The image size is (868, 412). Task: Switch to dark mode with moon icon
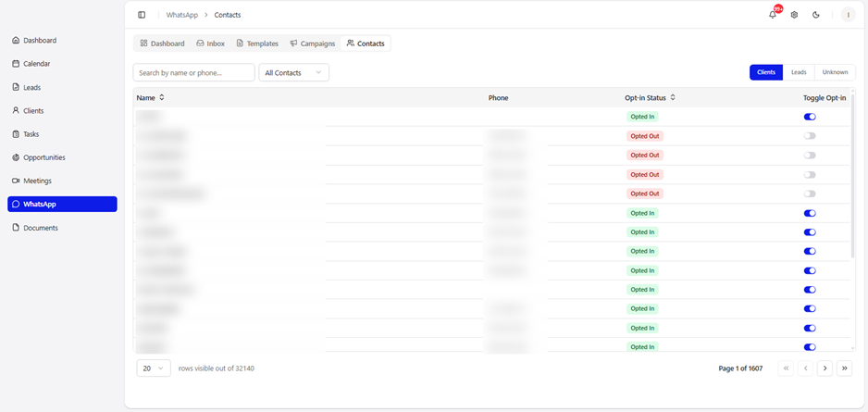(816, 15)
